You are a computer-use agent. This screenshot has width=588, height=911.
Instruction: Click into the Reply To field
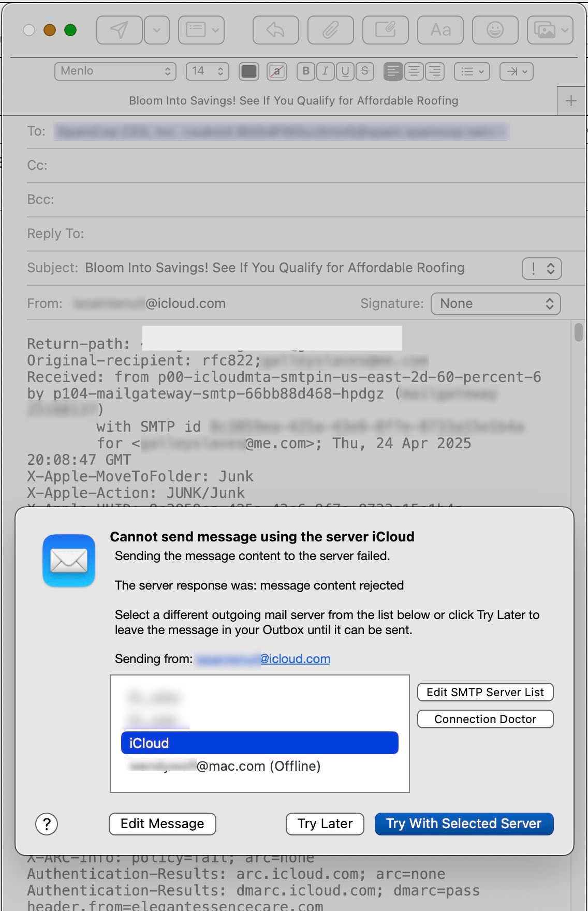306,234
